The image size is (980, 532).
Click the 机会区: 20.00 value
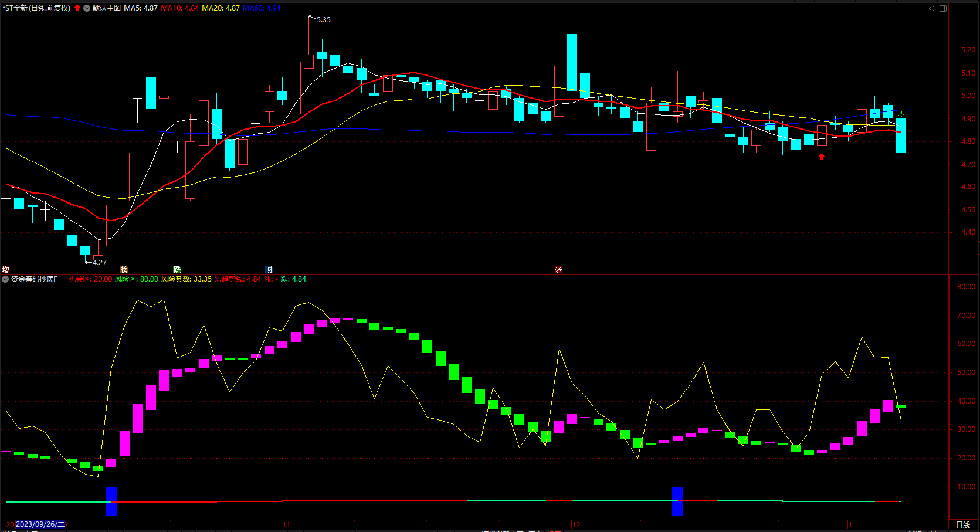[x=90, y=279]
